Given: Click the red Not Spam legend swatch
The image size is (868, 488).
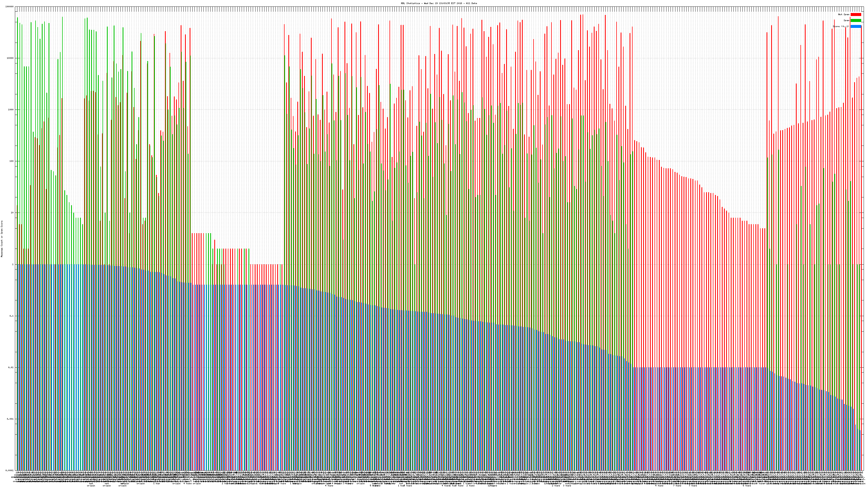Looking at the screenshot, I should [856, 14].
